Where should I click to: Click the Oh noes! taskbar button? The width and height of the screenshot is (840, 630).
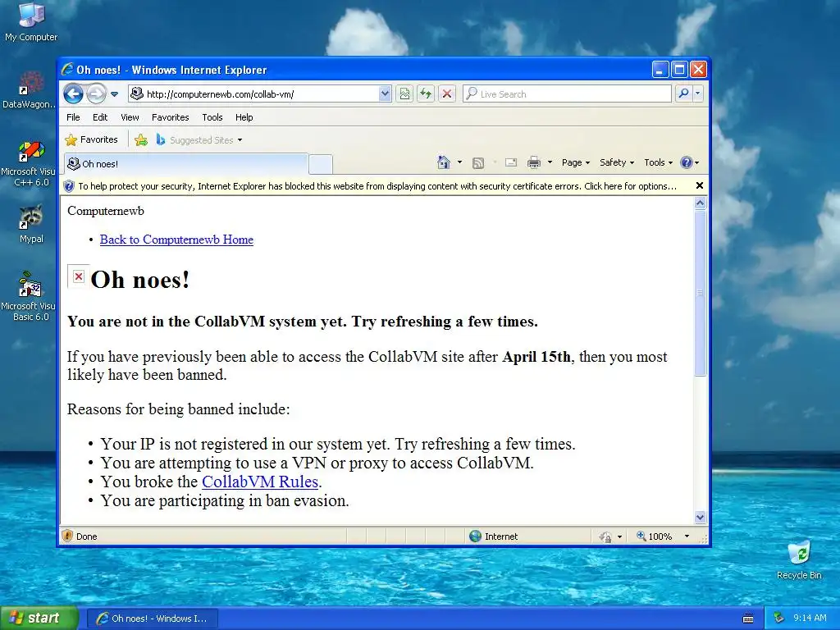tap(152, 619)
